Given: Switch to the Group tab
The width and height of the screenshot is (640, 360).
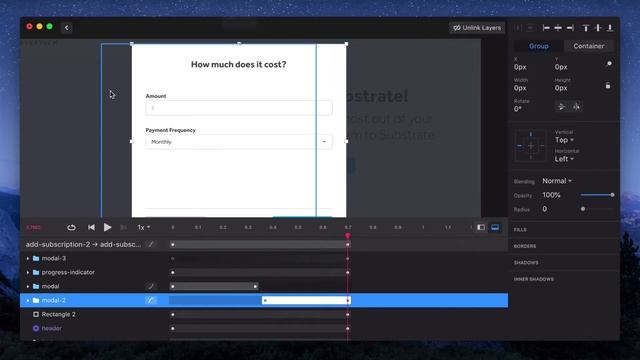Looking at the screenshot, I should coord(538,46).
